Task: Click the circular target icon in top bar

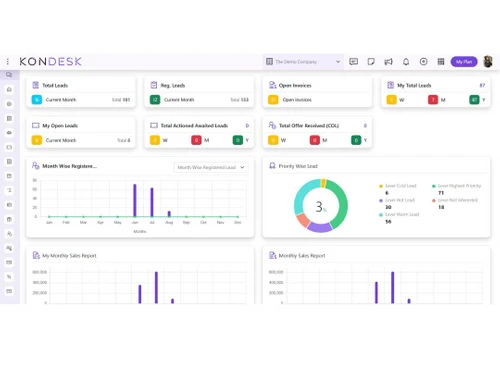Action: point(423,62)
